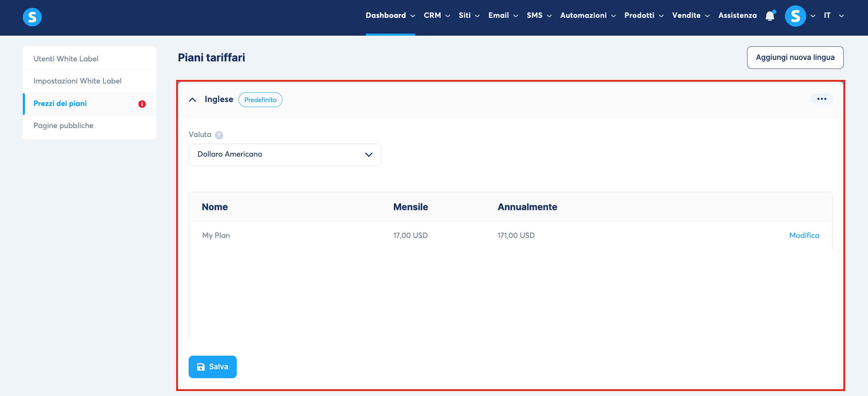Screen dimensions: 868x396
Task: Open Pagine pubbliche sidebar item
Action: coord(63,126)
